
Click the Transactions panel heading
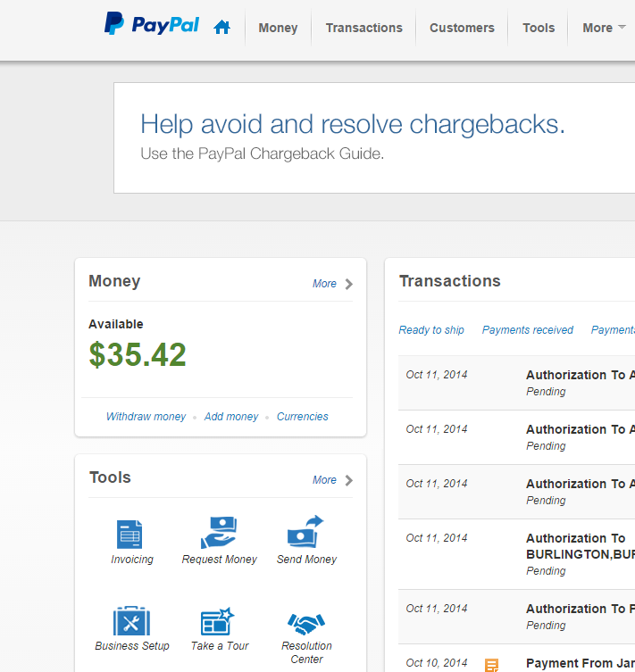450,281
